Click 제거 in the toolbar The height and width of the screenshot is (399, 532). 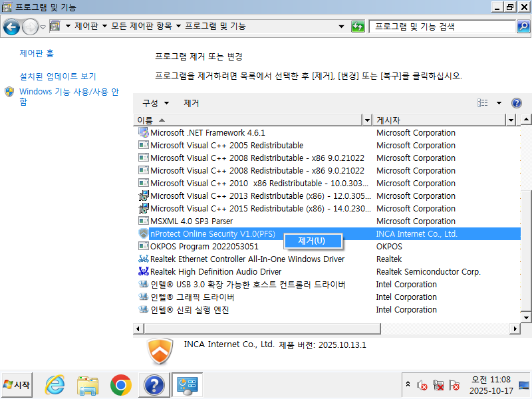coord(192,103)
